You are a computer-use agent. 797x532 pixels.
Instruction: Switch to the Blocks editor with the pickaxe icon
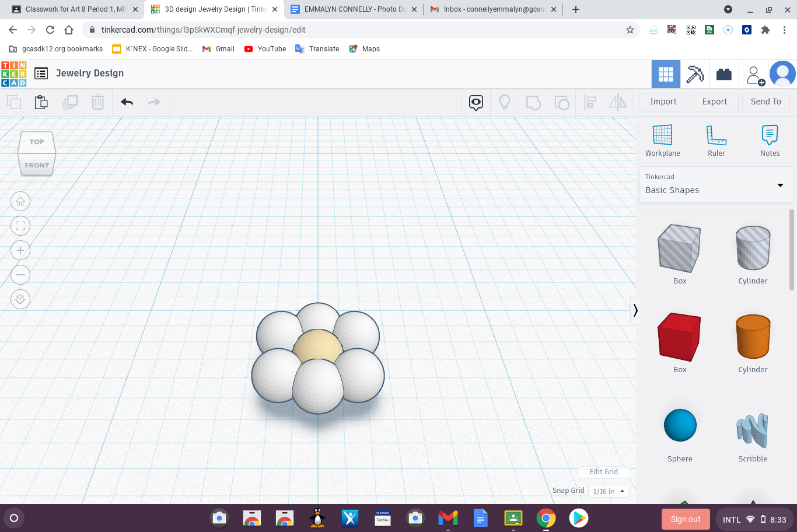tap(695, 73)
